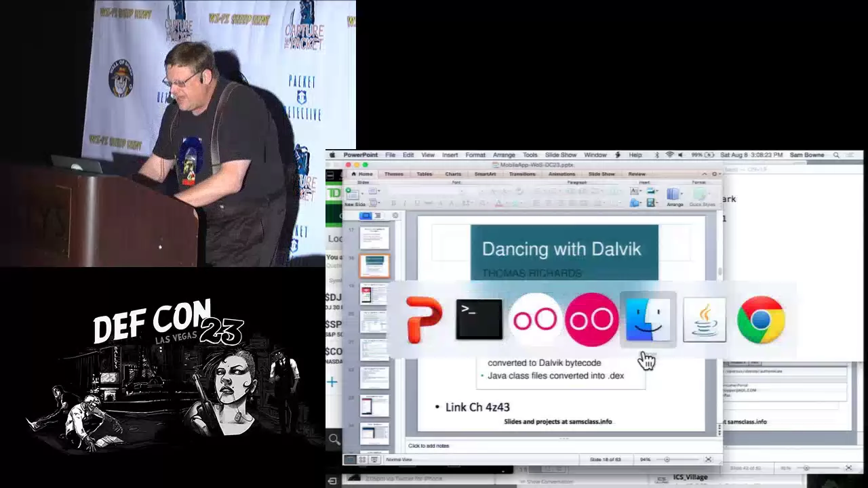Switch to Slide Sorter view
The height and width of the screenshot is (488, 868).
[362, 460]
